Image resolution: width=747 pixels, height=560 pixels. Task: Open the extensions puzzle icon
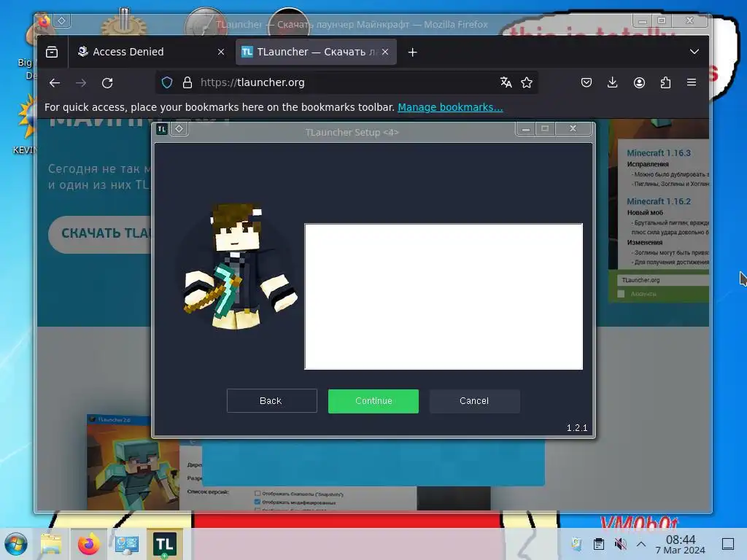tap(665, 83)
